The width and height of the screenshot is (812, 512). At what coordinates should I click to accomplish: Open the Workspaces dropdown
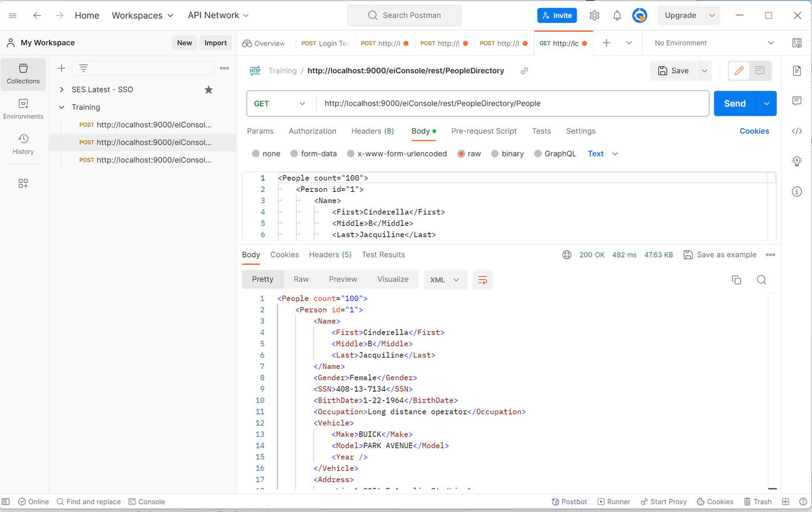pyautogui.click(x=142, y=15)
